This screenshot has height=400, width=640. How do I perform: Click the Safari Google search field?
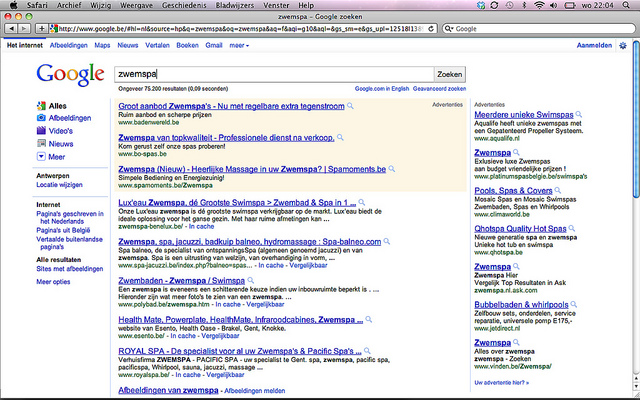pos(539,29)
